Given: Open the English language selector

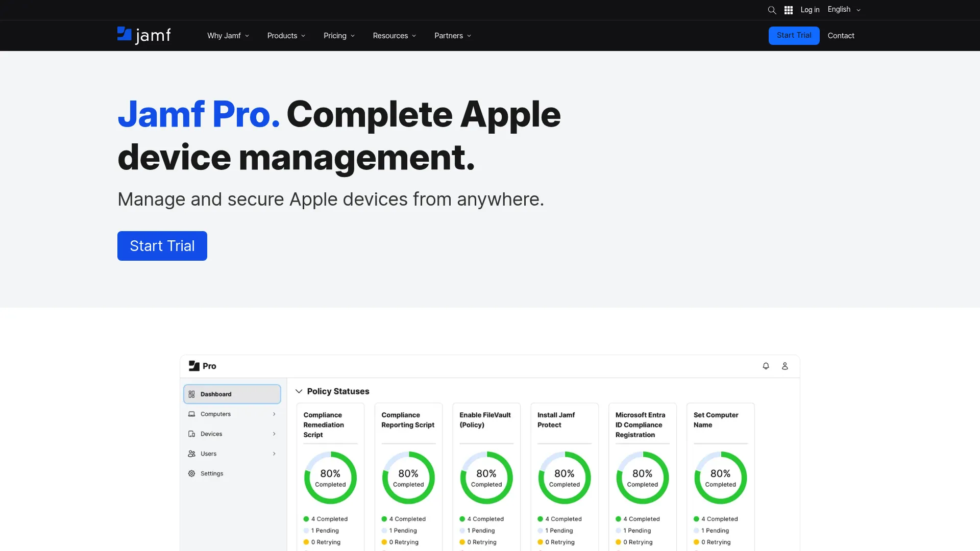Looking at the screenshot, I should click(844, 10).
